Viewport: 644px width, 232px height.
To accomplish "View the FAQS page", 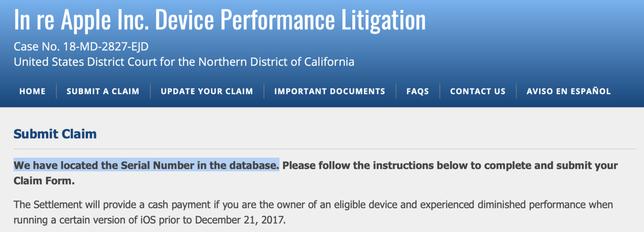I will click(418, 91).
